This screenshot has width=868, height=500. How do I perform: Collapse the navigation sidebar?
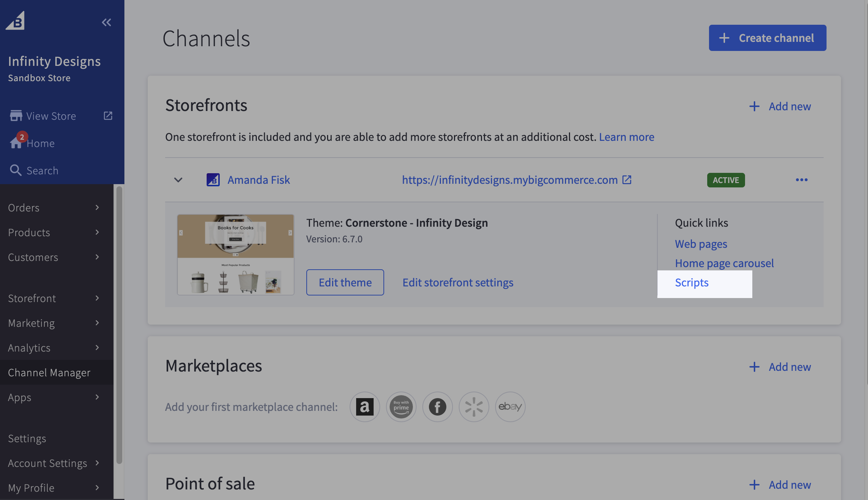coord(106,22)
